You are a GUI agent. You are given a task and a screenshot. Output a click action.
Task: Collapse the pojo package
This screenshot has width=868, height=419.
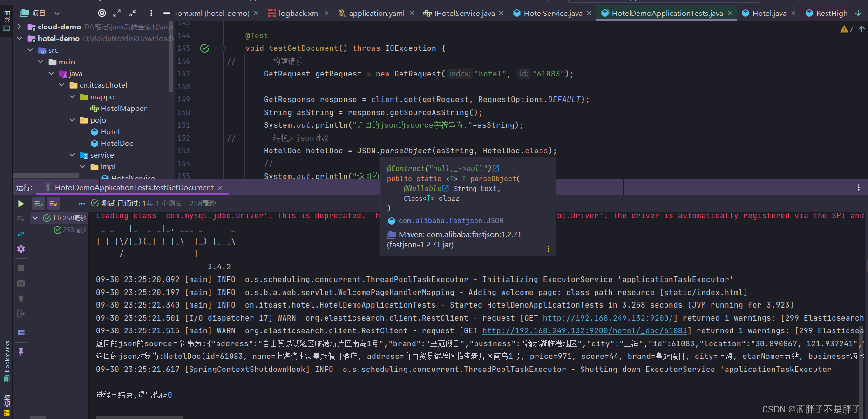coord(72,120)
